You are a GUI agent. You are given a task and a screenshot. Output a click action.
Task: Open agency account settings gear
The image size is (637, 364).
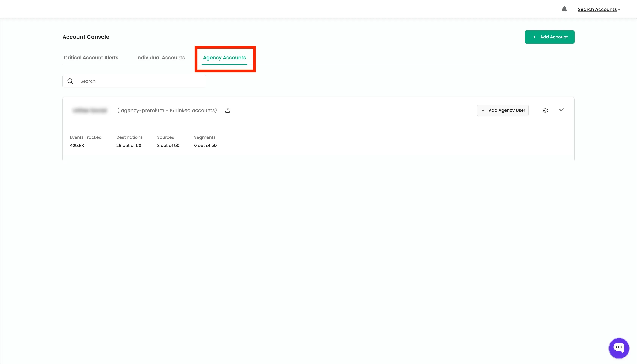pyautogui.click(x=545, y=110)
